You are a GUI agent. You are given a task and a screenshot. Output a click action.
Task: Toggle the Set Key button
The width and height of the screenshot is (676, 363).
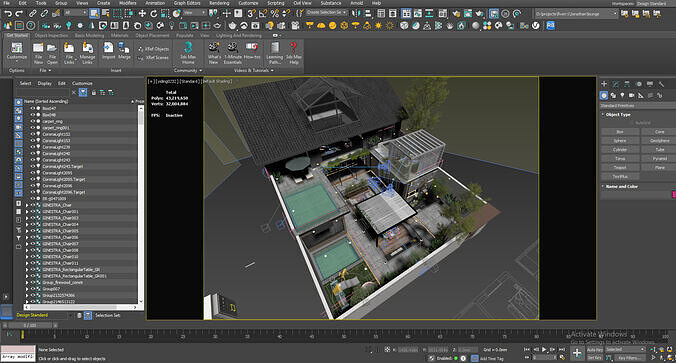coord(595,357)
